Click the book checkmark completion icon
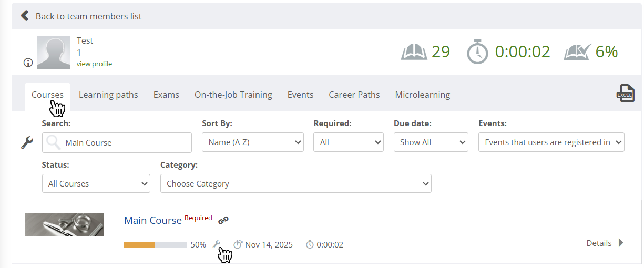 [577, 52]
